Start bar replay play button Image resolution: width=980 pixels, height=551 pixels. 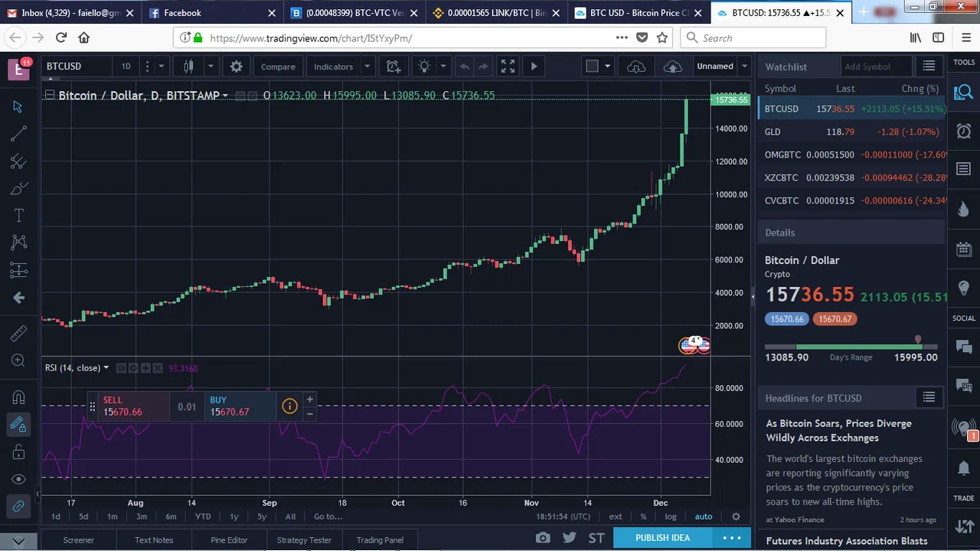click(534, 67)
